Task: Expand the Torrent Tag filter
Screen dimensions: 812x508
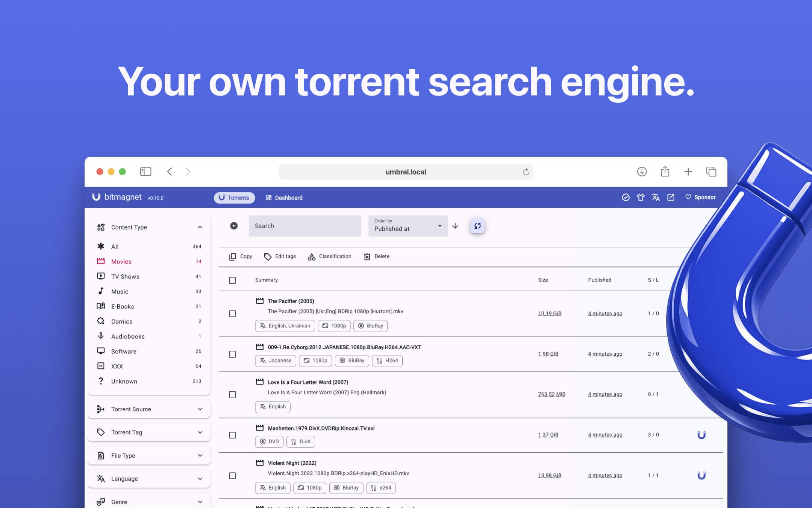Action: pyautogui.click(x=149, y=432)
